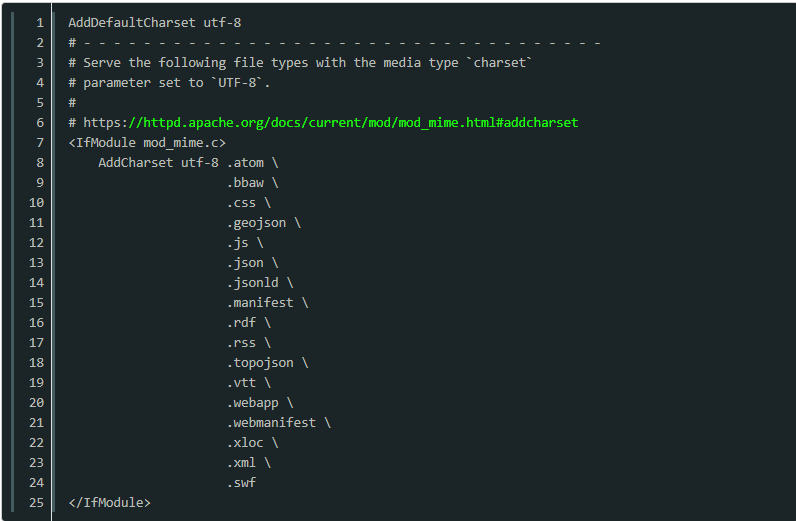Image resolution: width=796 pixels, height=521 pixels.
Task: Place cursor on the .webmanifest extension
Action: (x=271, y=422)
